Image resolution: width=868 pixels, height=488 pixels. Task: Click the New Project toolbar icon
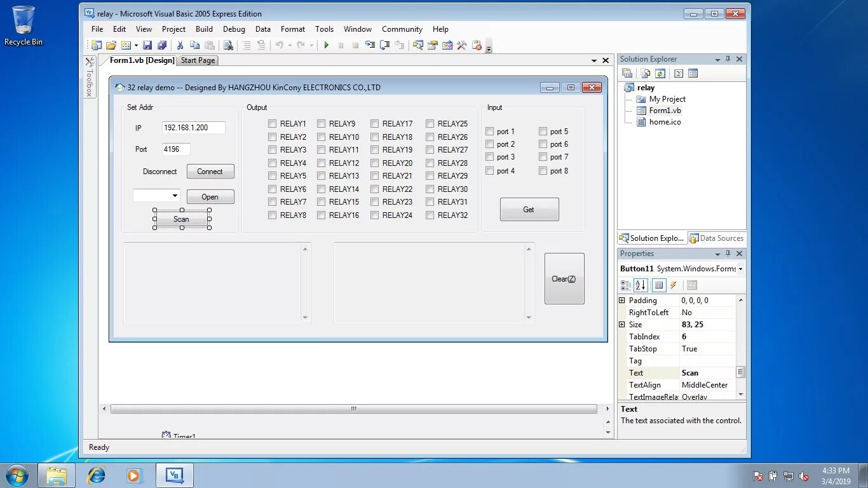click(96, 45)
